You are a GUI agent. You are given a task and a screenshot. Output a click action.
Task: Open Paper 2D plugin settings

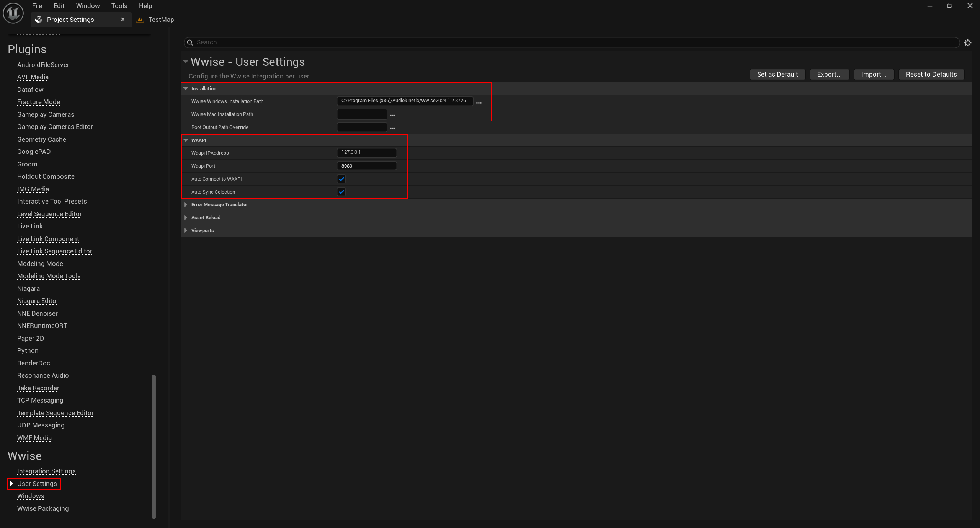pos(31,338)
